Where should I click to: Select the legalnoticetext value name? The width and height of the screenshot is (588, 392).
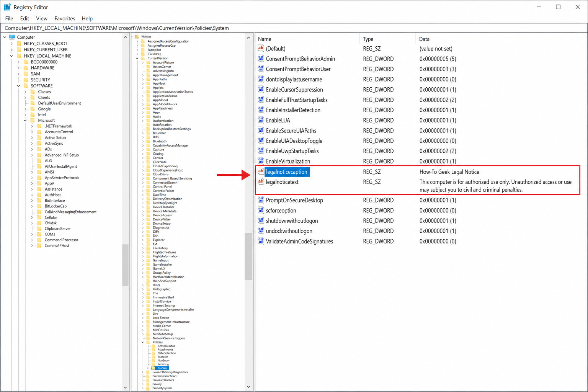pyautogui.click(x=282, y=182)
